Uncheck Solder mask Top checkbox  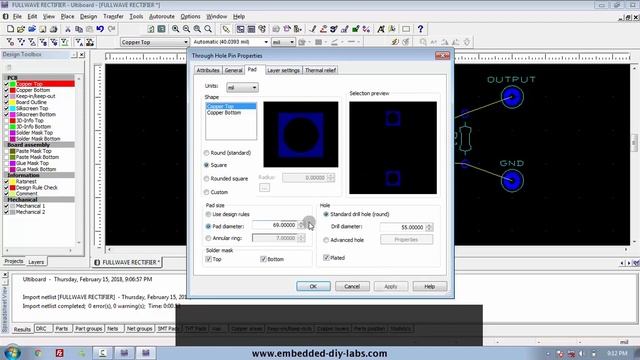[209, 259]
